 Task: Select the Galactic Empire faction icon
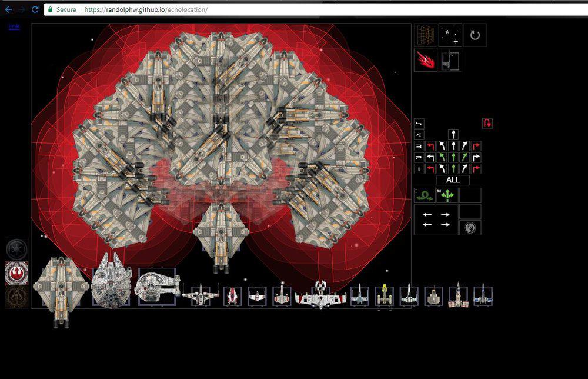16,249
